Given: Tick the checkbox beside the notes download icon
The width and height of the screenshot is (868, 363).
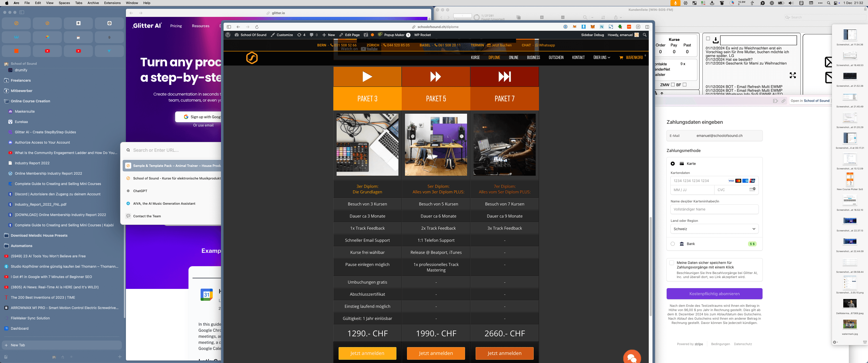Looking at the screenshot, I should (708, 39).
